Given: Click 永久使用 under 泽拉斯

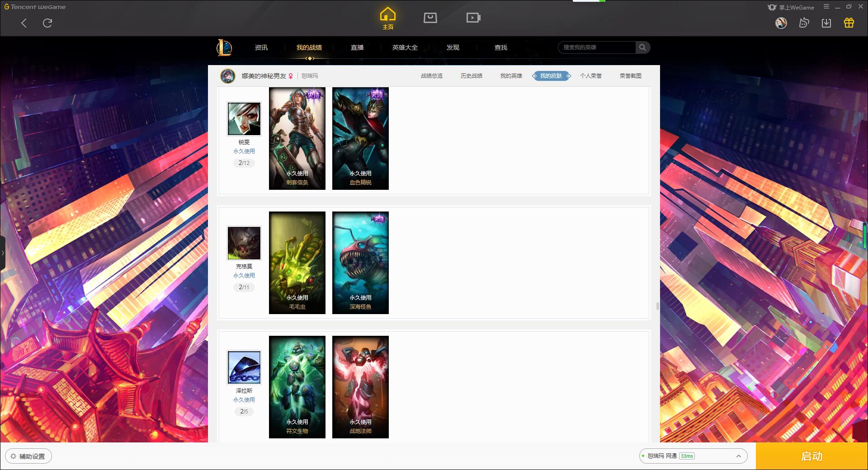Looking at the screenshot, I should pyautogui.click(x=244, y=400).
